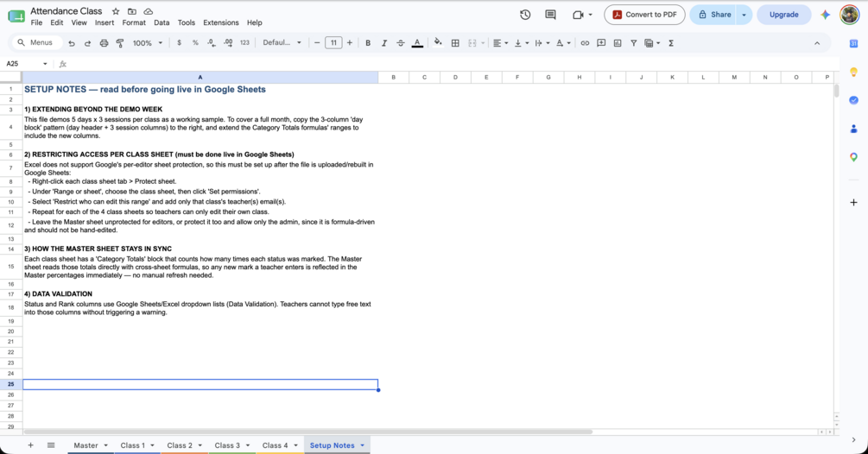Image resolution: width=868 pixels, height=454 pixels.
Task: Open comments panel icon
Action: pyautogui.click(x=550, y=15)
